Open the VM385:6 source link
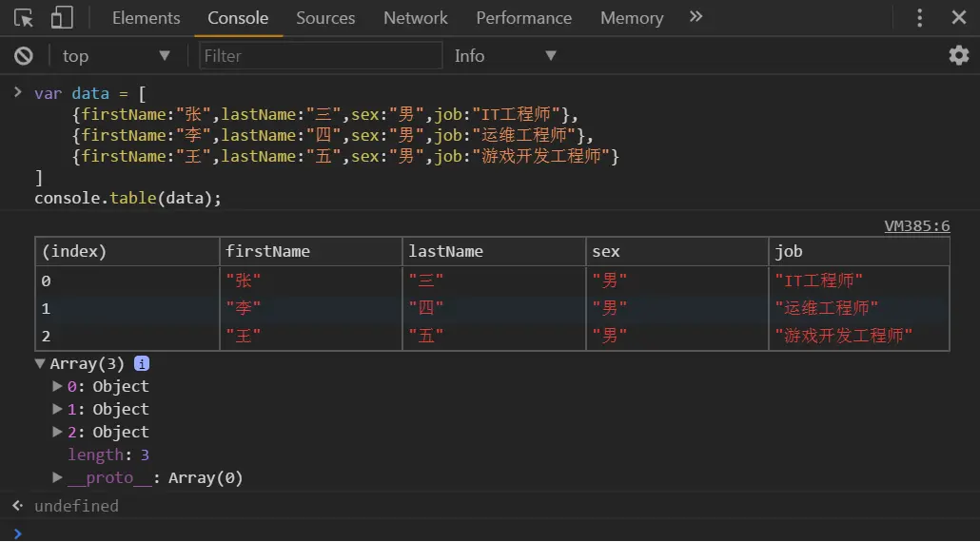 (x=916, y=225)
